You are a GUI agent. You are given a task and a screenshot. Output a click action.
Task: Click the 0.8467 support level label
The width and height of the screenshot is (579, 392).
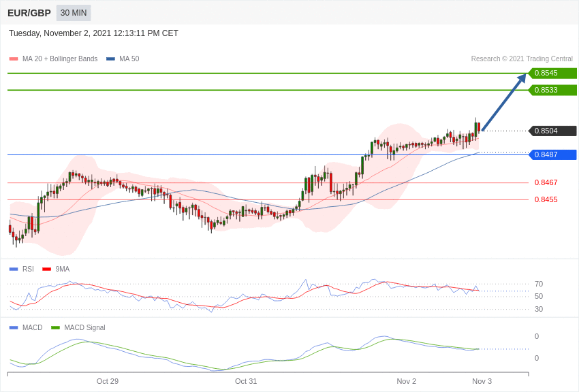coord(546,182)
